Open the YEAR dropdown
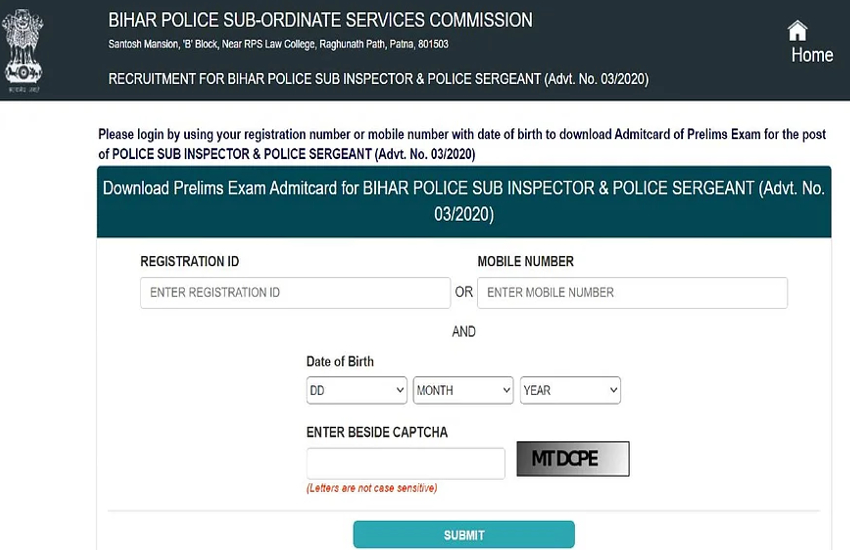Screen dimensions: 850x550 (x=570, y=391)
